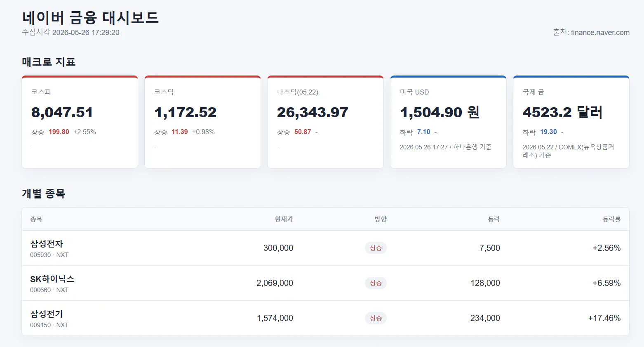Viewport: 644px width, 347px height.
Task: Click the USD change amount "7.10"
Action: (x=424, y=132)
